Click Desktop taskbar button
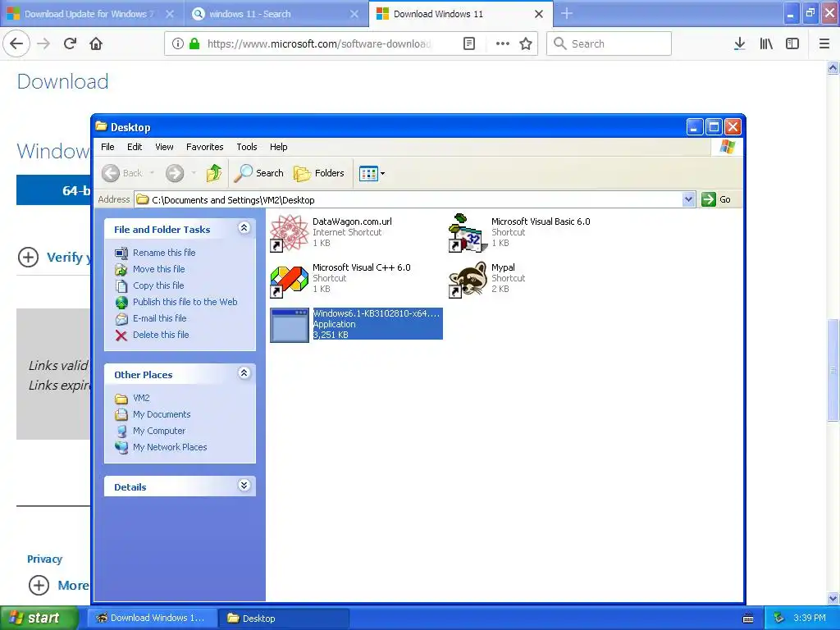 click(x=284, y=618)
